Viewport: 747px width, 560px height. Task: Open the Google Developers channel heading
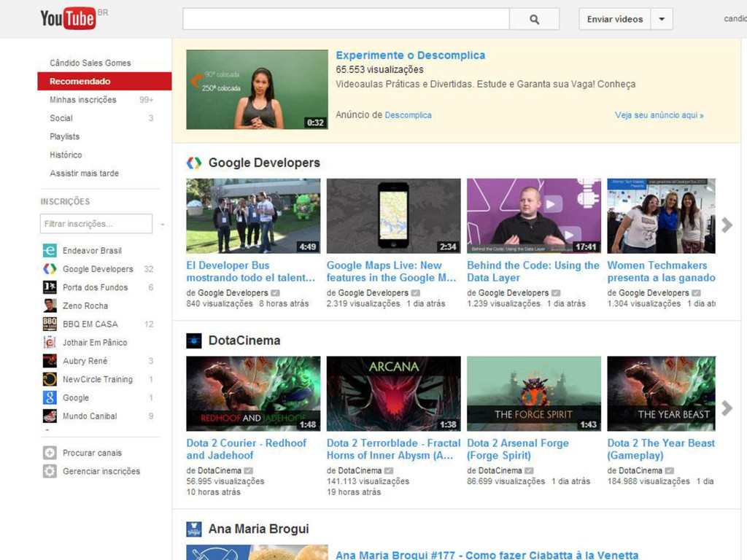tap(264, 163)
